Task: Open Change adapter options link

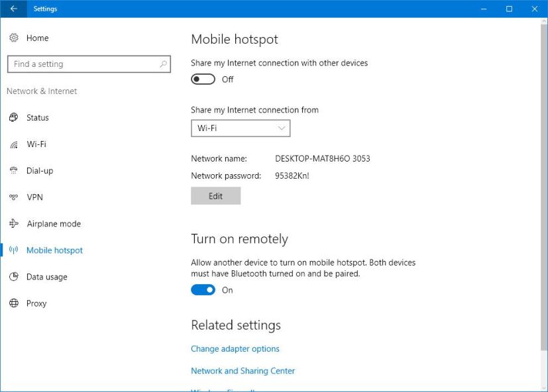Action: coord(235,349)
